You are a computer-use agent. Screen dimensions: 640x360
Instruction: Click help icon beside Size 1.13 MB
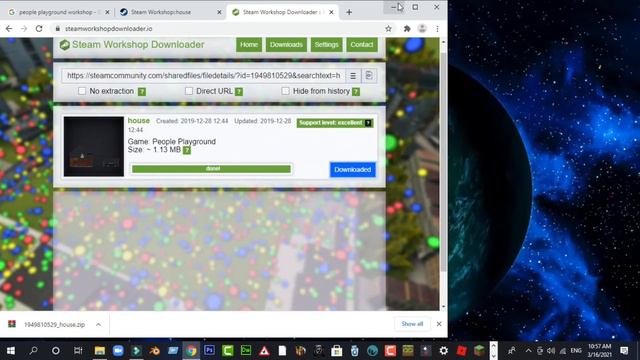187,150
